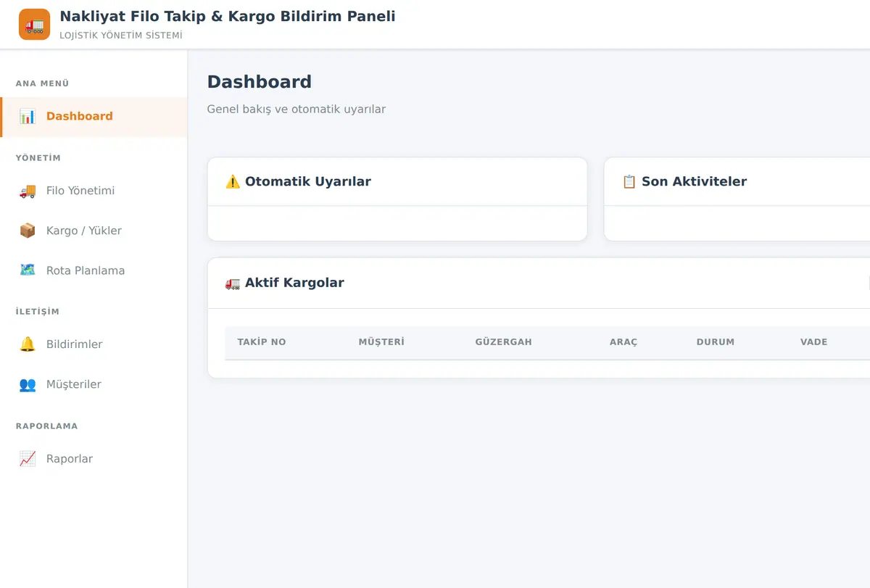The width and height of the screenshot is (870, 588).
Task: Select Müşteriler from the sidebar
Action: pos(94,385)
